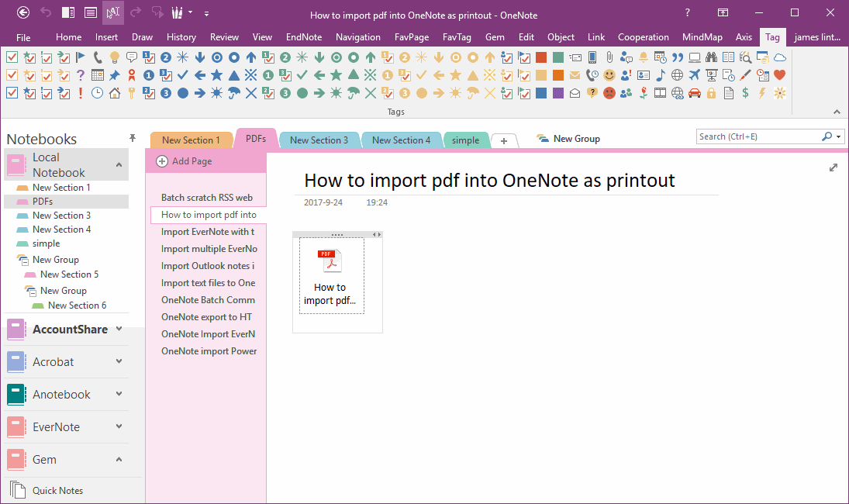
Task: Apply the red square color tag
Action: [x=541, y=57]
